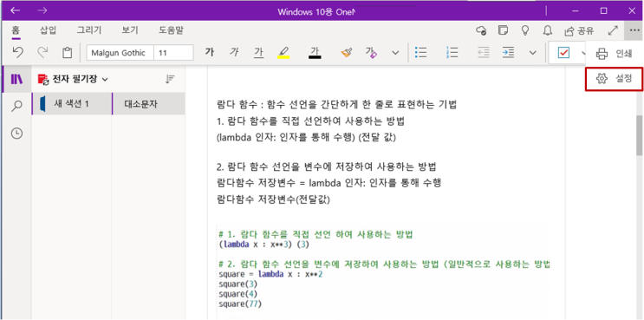Insert a numbered list
This screenshot has width=644, height=320.
point(452,53)
